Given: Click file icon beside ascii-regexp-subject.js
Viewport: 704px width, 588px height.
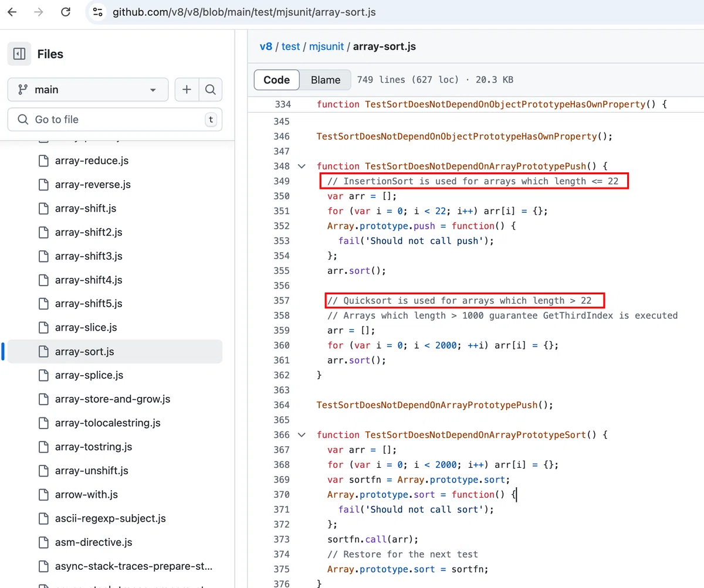Looking at the screenshot, I should 43,519.
